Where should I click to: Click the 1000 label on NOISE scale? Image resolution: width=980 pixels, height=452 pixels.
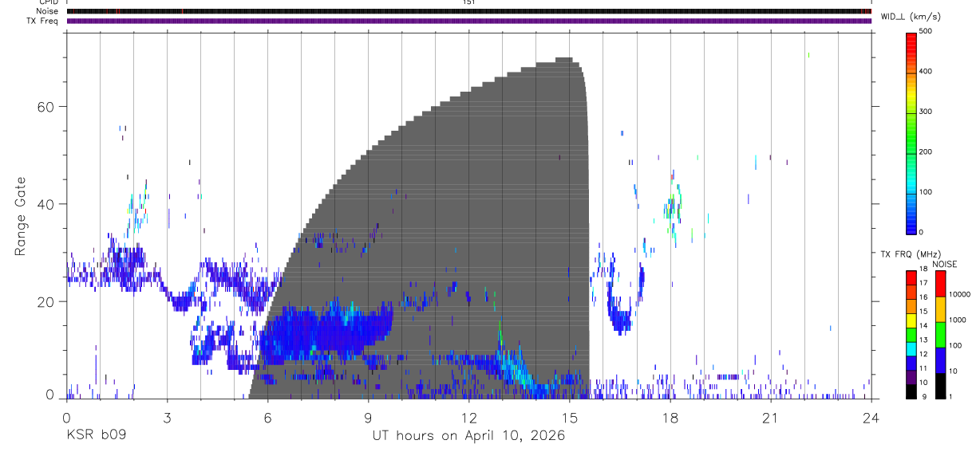(959, 320)
